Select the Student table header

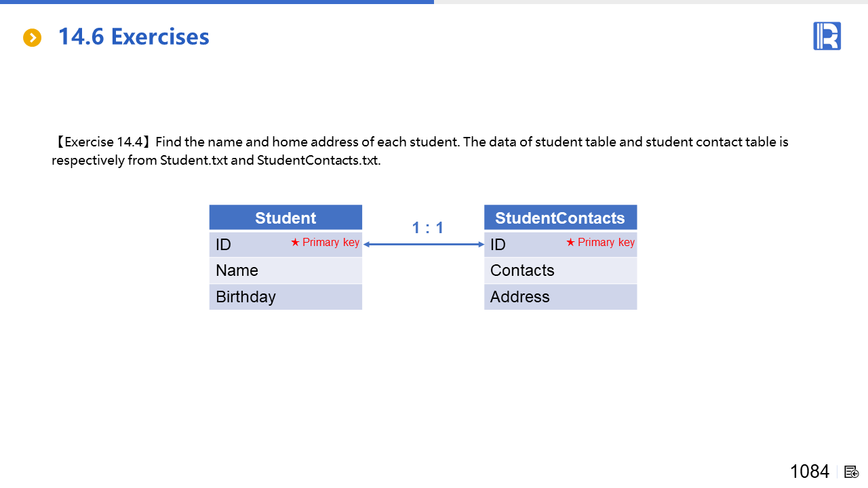(285, 218)
